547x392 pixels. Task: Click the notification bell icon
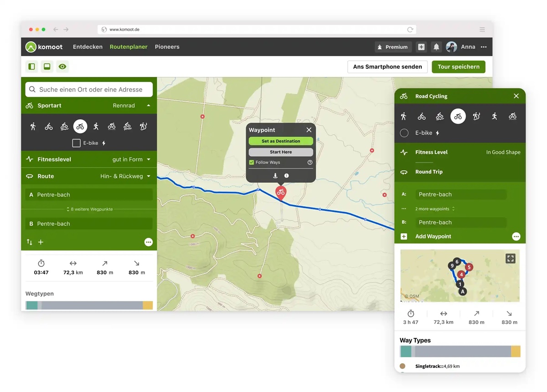coord(436,47)
